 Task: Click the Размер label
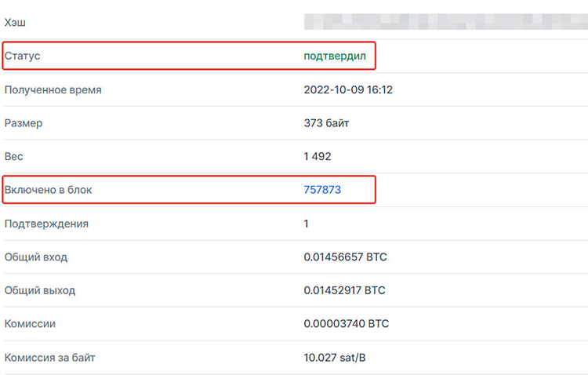pos(24,123)
